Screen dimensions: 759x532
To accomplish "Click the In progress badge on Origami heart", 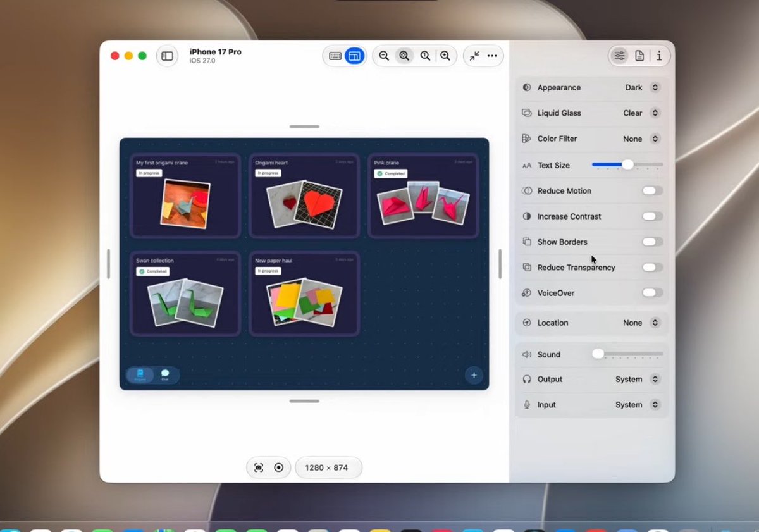I will coord(268,173).
